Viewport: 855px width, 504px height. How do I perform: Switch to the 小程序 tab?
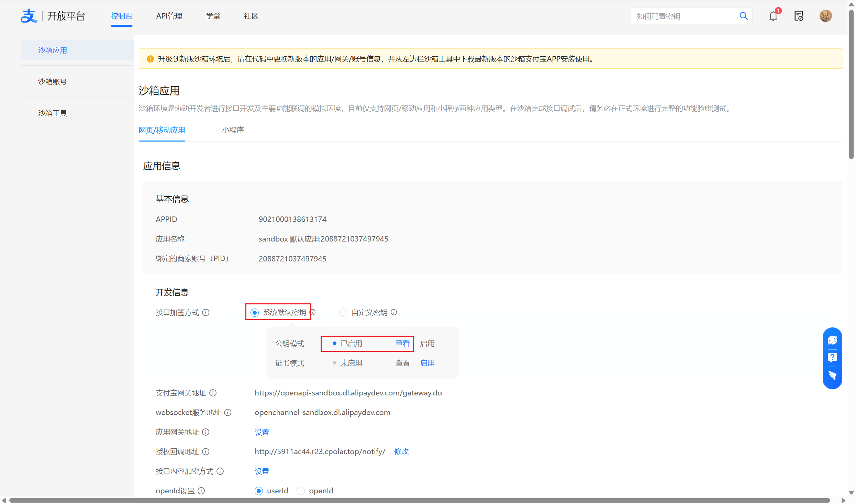(x=233, y=130)
